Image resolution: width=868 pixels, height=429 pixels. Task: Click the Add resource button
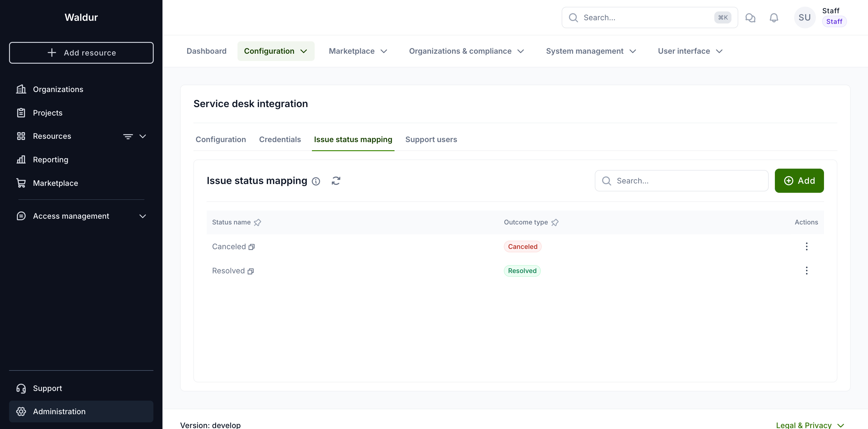click(x=81, y=53)
